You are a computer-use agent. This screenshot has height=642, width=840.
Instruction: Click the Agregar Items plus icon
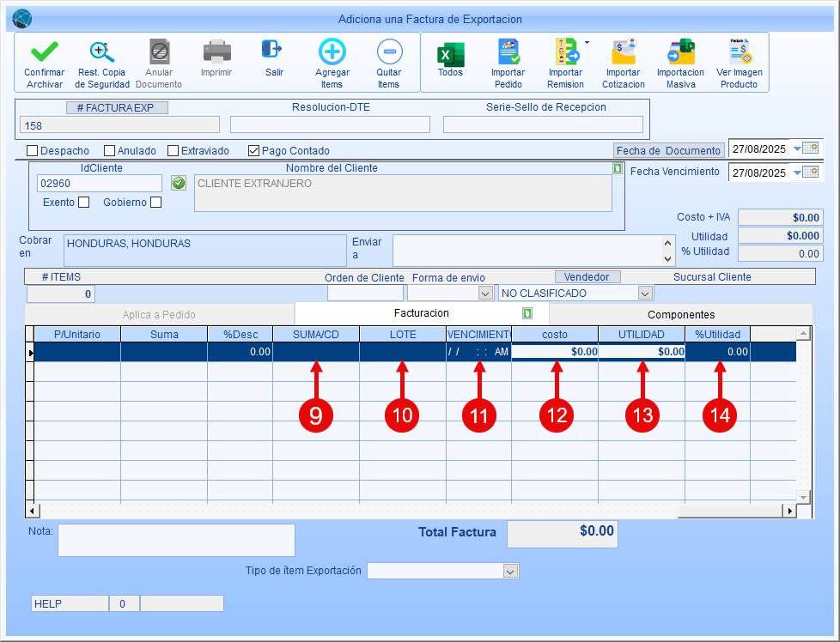332,52
